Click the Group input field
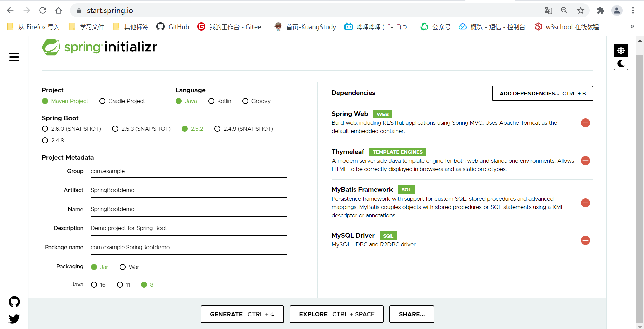The height and width of the screenshot is (329, 644). click(189, 171)
